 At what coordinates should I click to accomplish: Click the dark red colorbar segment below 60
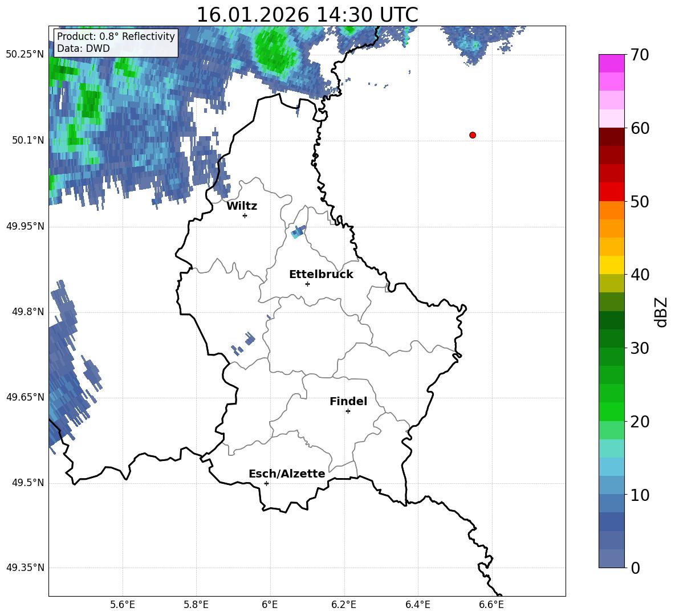[x=611, y=137]
